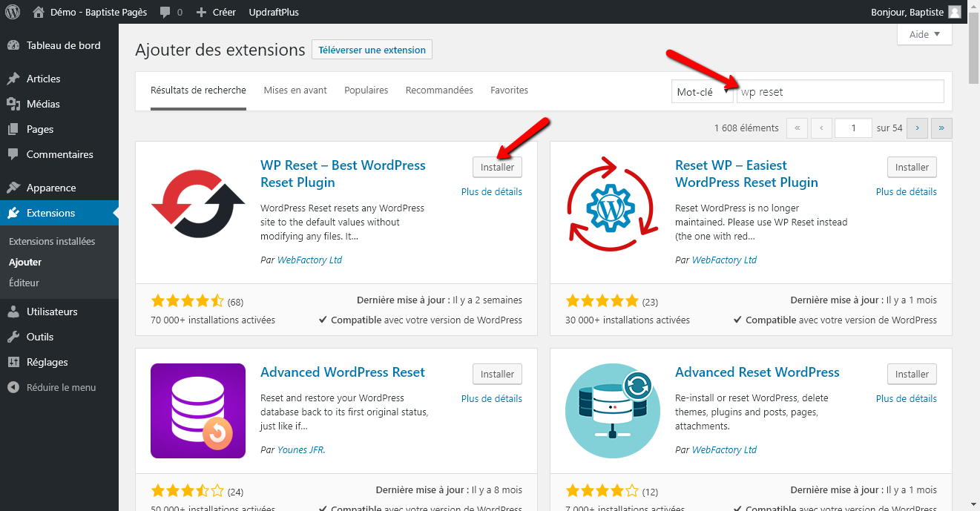980x511 pixels.
Task: Install Advanced Reset WordPress plugin
Action: [x=912, y=375]
